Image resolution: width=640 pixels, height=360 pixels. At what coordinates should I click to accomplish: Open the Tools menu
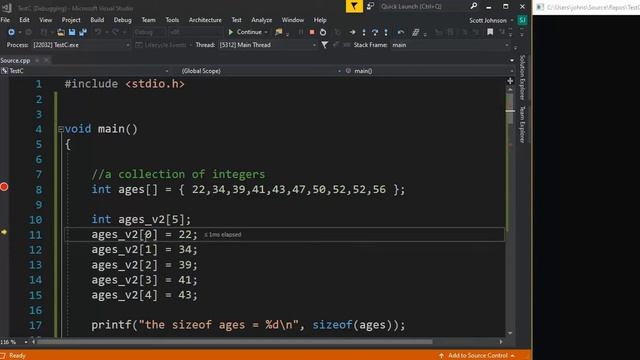172,20
